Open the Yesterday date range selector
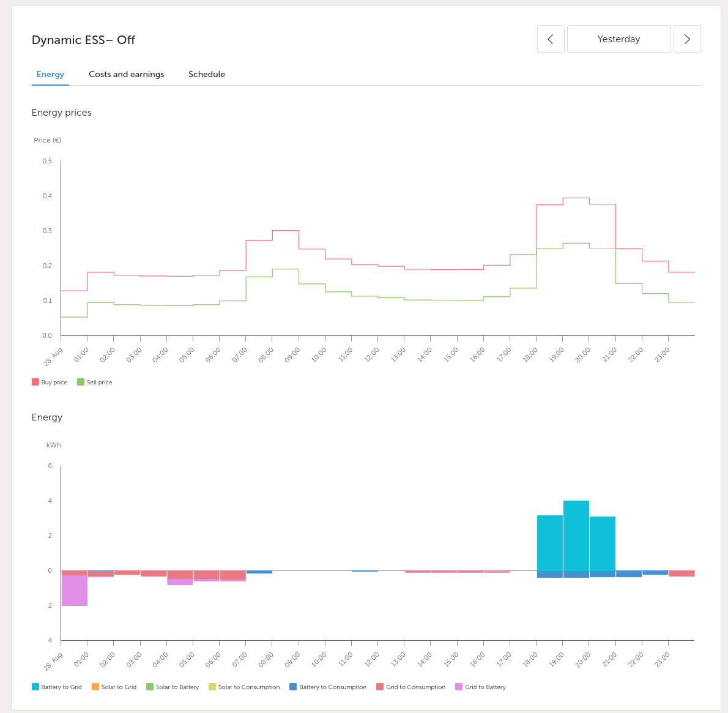This screenshot has height=713, width=728. point(618,39)
